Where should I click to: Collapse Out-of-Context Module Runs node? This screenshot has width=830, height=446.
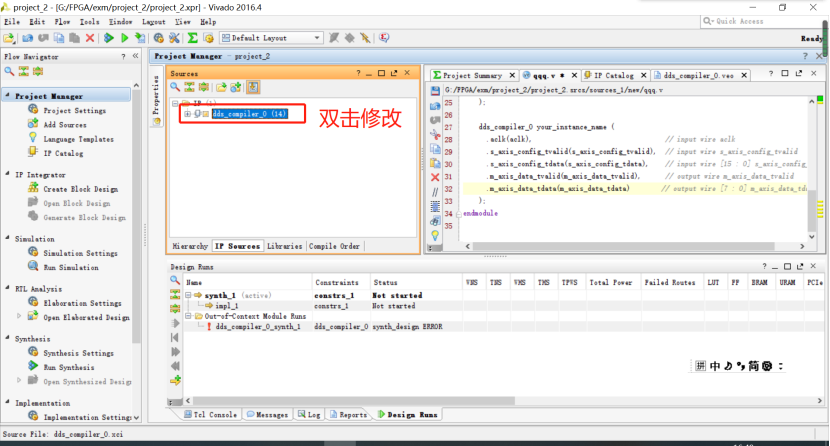point(188,316)
